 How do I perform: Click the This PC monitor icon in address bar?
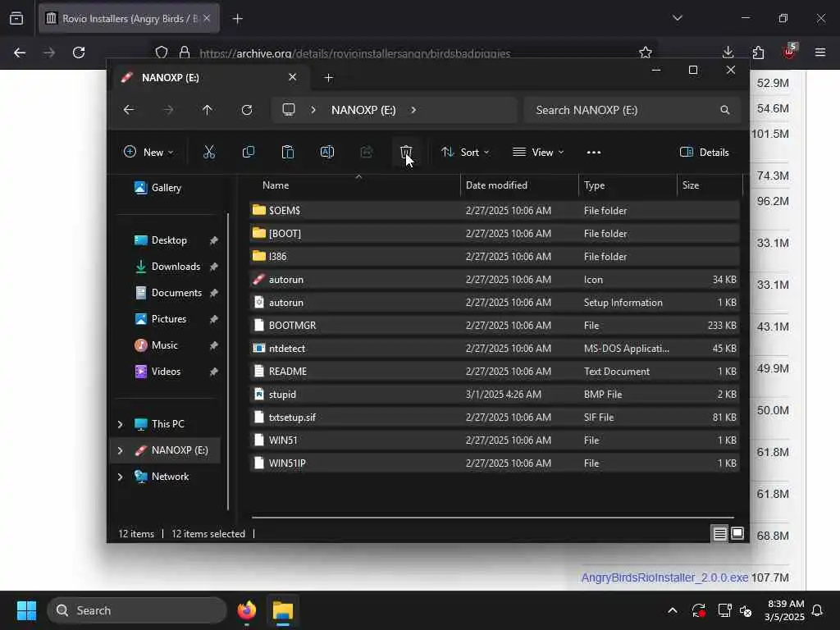coord(289,110)
